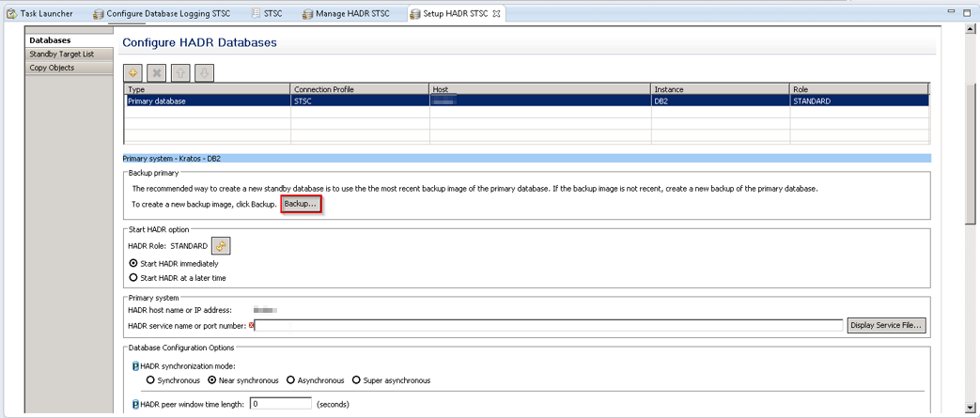Image resolution: width=980 pixels, height=418 pixels.
Task: Select Start HADR immediately option
Action: [x=133, y=264]
